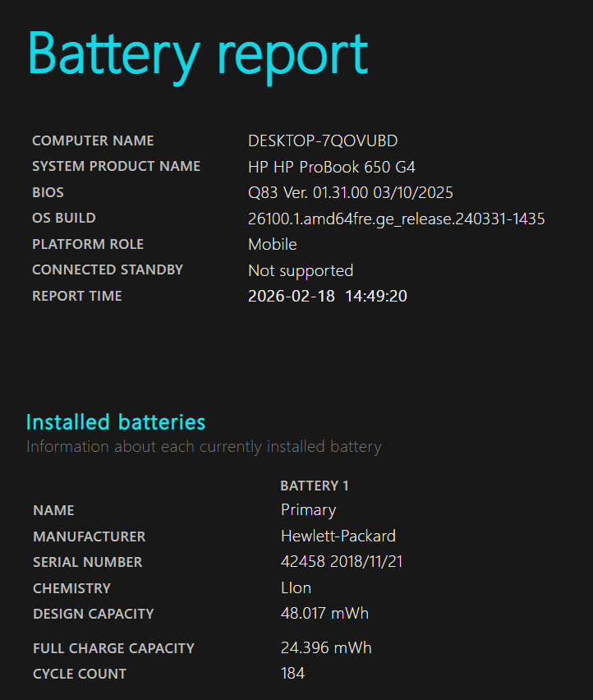Click the COMPUTER NAME label
The image size is (593, 700).
pyautogui.click(x=93, y=141)
